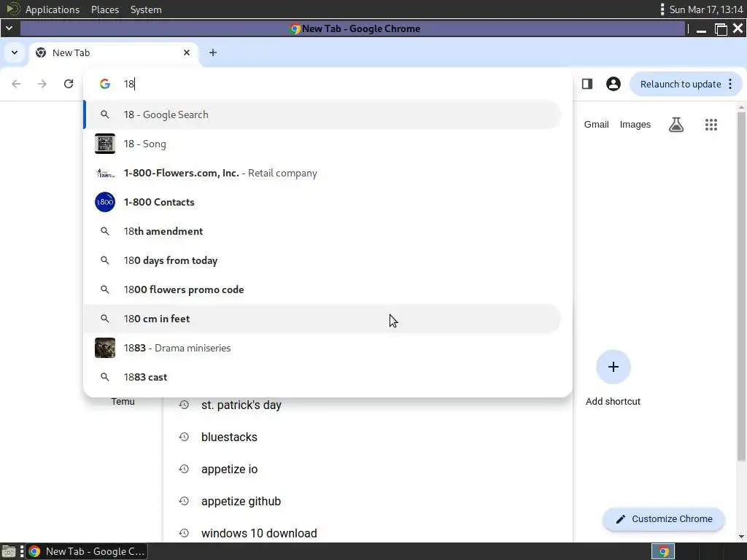Close the New Tab tab
This screenshot has width=747, height=560.
(x=187, y=52)
